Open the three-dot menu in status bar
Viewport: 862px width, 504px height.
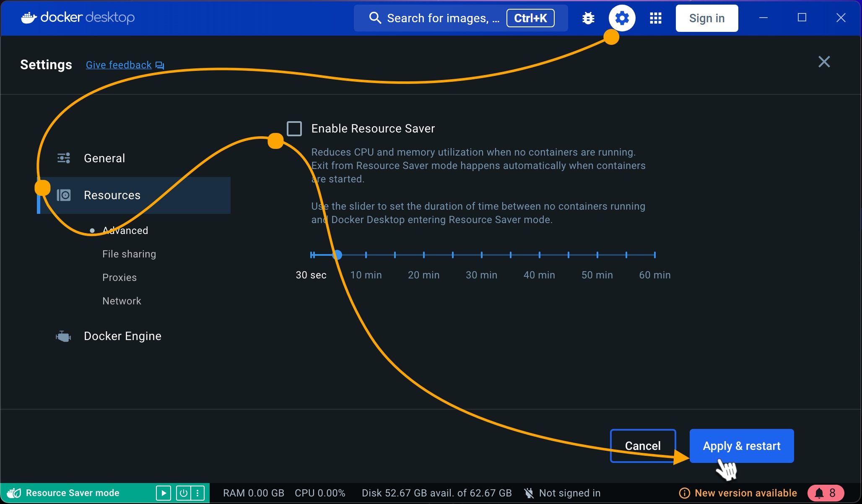click(197, 493)
